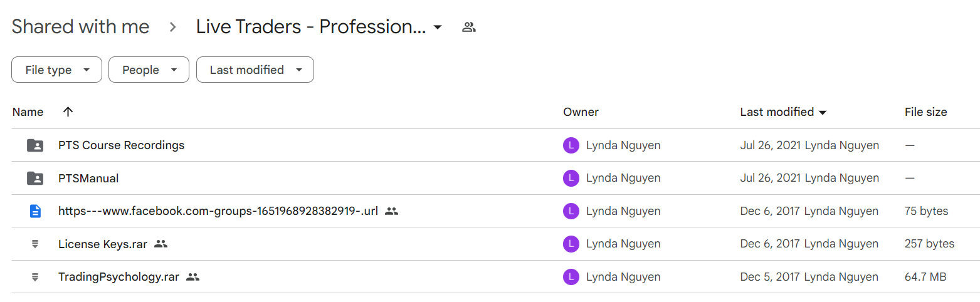980x302 pixels.
Task: Click shared-people icon next to TradingPsychology.rar
Action: 193,277
